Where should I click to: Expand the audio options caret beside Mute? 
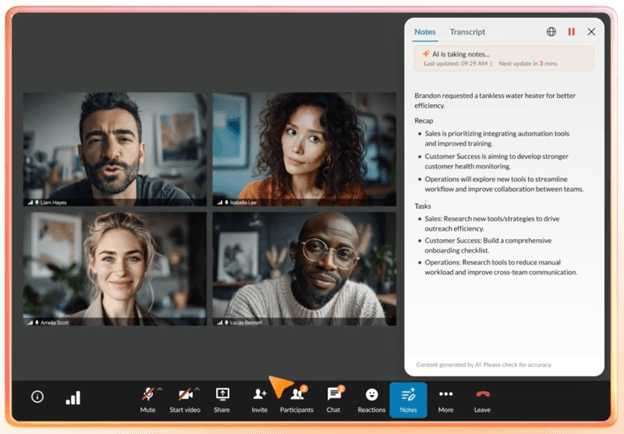tap(160, 389)
